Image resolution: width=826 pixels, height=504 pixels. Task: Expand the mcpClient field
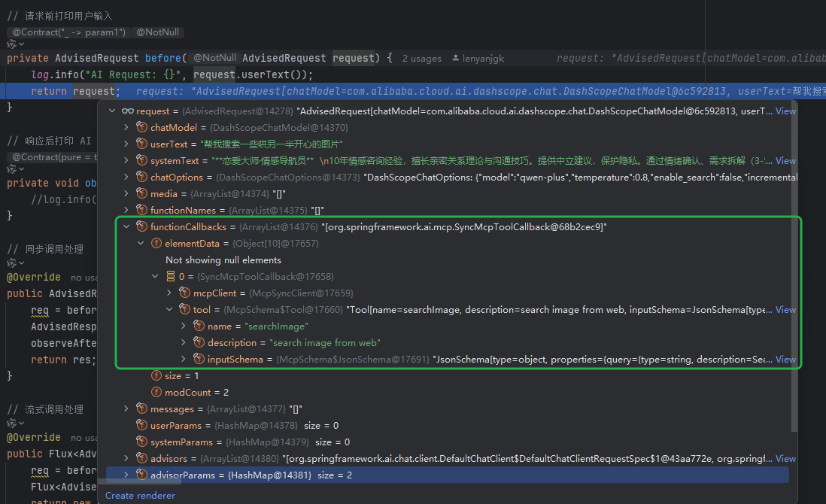point(169,293)
